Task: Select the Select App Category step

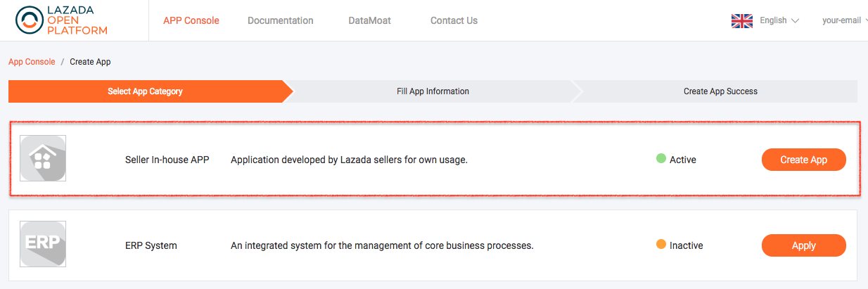Action: pos(145,91)
